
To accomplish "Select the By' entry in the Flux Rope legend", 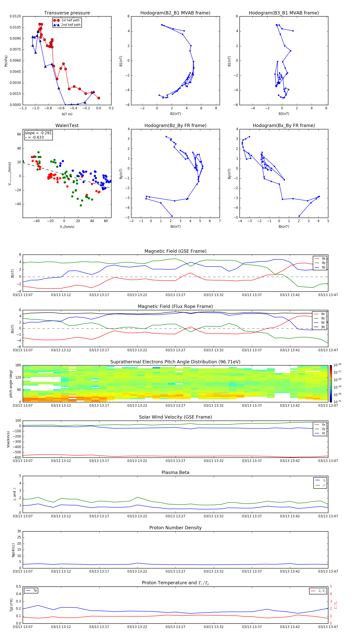I will (320, 318).
